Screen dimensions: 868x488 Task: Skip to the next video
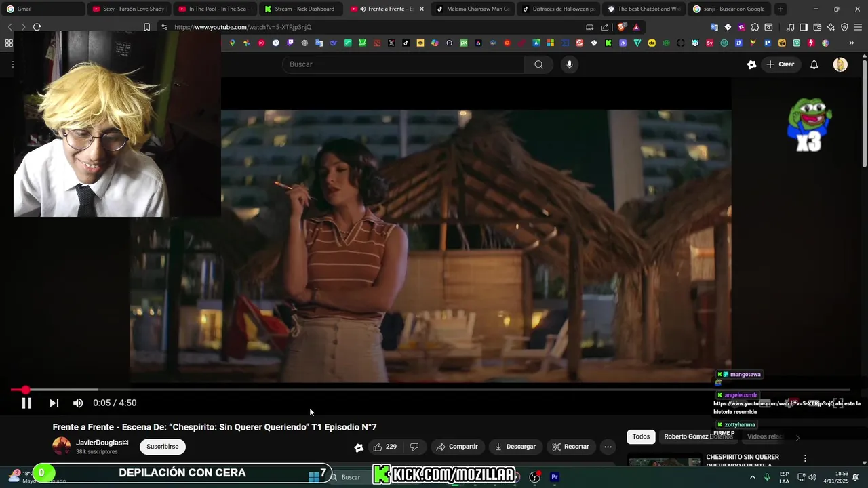(54, 403)
